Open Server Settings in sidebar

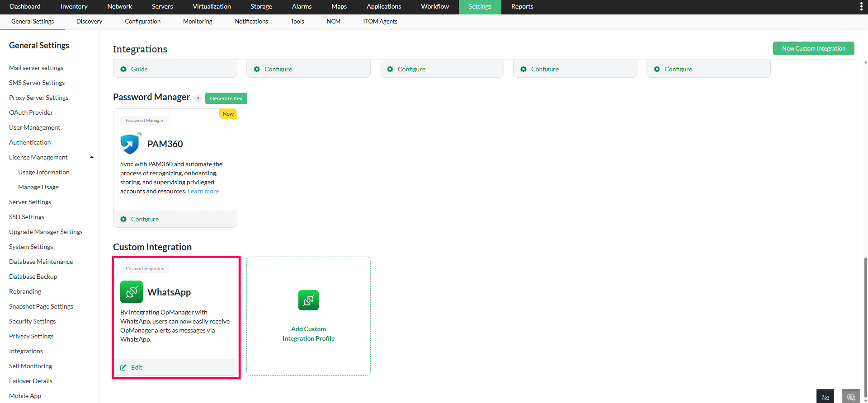[x=30, y=202]
